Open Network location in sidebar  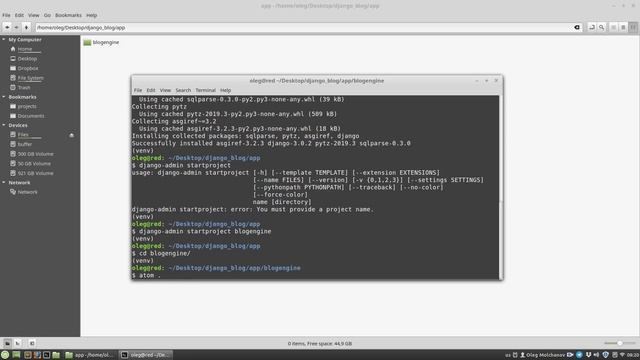[27, 192]
